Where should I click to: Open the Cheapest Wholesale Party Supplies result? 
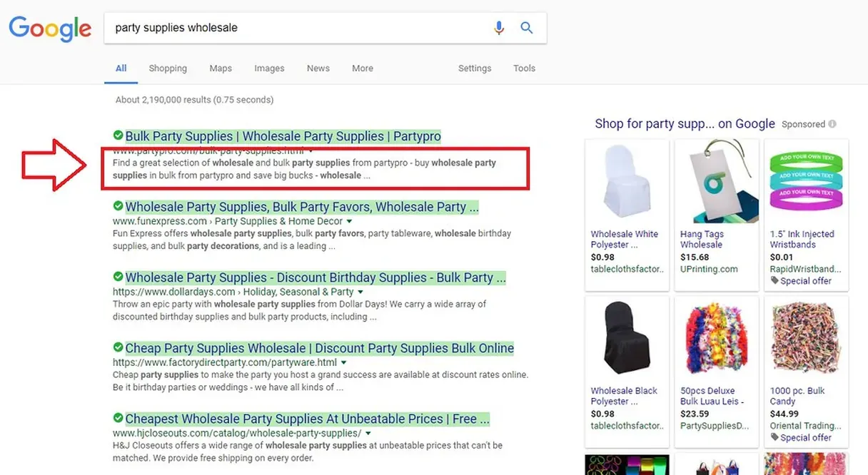pos(306,419)
